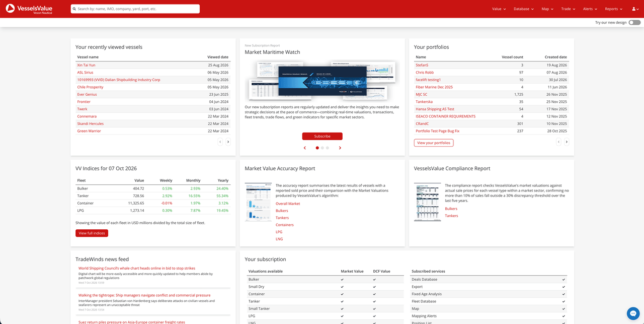The width and height of the screenshot is (644, 324).
Task: Read Walking the tightrope ship managers article
Action: [x=144, y=295]
